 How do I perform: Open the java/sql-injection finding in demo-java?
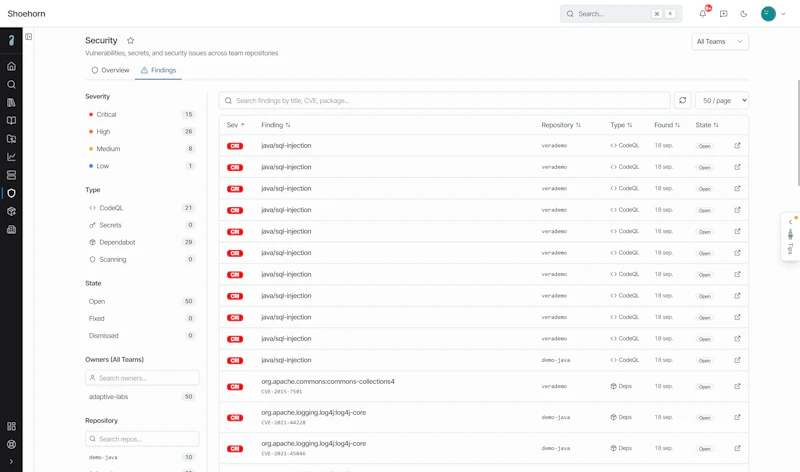click(x=286, y=360)
